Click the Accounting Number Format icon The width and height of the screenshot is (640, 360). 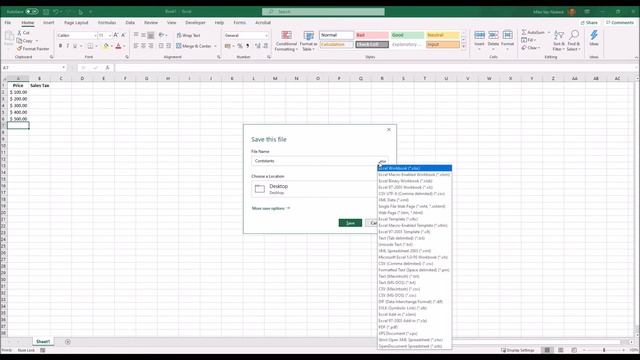point(228,46)
